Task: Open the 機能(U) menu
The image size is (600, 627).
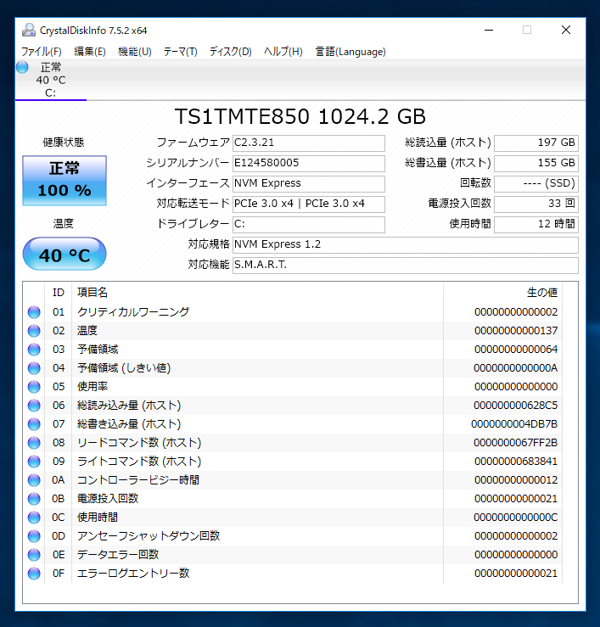Action: tap(135, 52)
